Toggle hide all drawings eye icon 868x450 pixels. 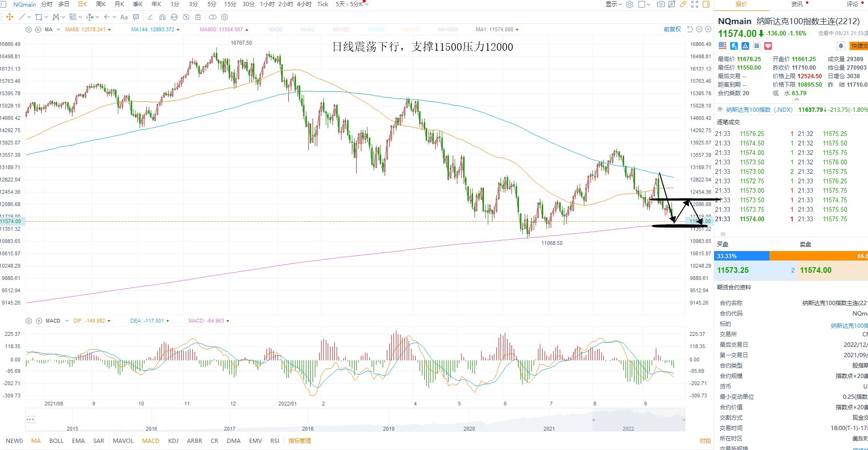point(186,17)
